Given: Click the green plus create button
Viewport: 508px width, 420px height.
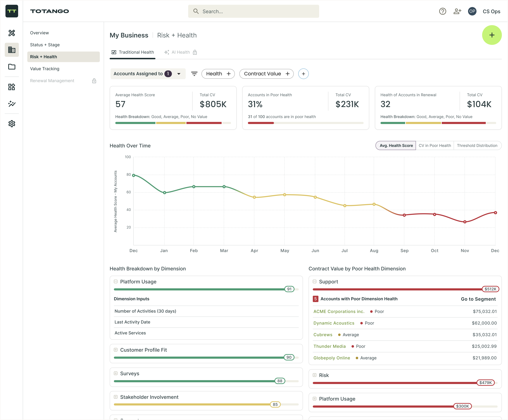Looking at the screenshot, I should click(x=492, y=35).
